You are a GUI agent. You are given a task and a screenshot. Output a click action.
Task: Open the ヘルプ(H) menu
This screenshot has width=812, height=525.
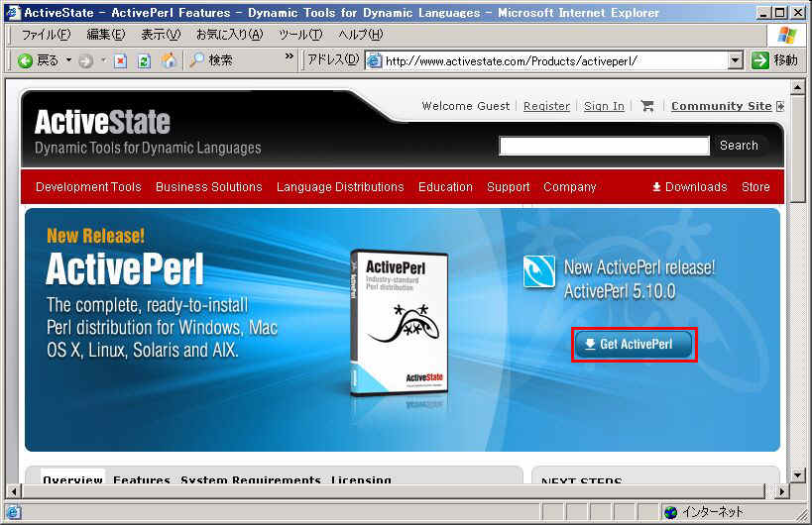(361, 35)
